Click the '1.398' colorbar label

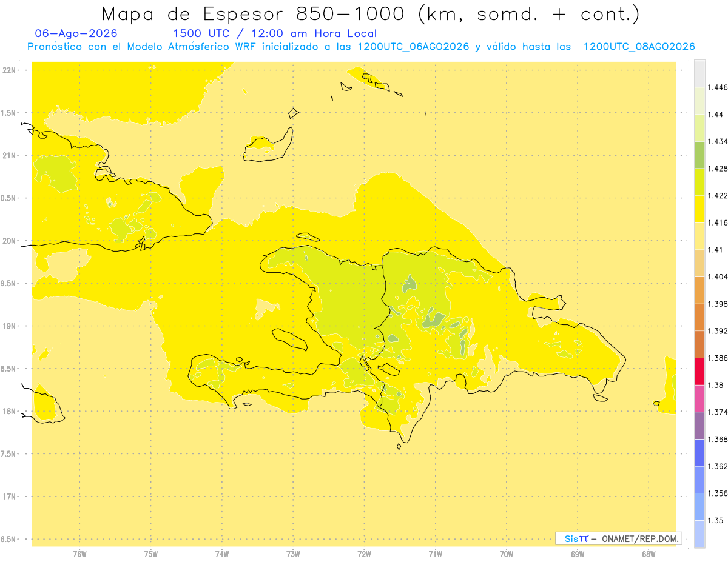click(718, 304)
